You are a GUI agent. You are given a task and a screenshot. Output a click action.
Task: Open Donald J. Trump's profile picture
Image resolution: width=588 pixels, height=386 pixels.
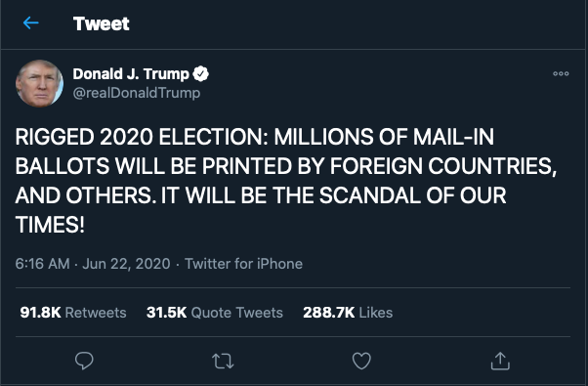pyautogui.click(x=39, y=83)
